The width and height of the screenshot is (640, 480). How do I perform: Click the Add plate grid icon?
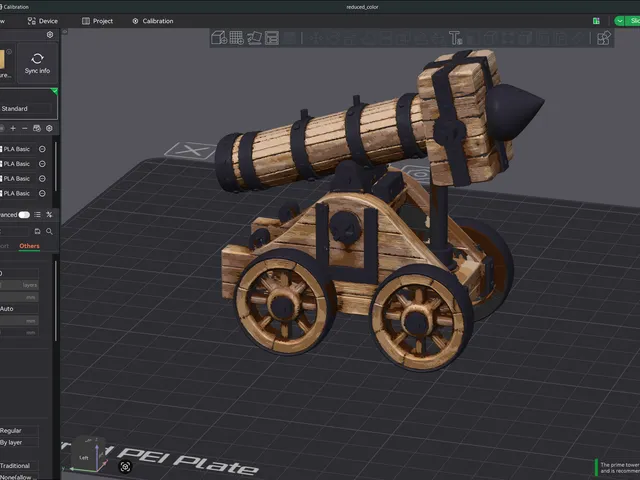236,38
